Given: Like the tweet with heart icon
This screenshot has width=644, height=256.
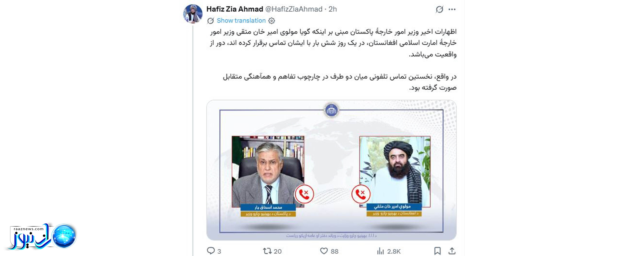Looking at the screenshot, I should pos(324,251).
